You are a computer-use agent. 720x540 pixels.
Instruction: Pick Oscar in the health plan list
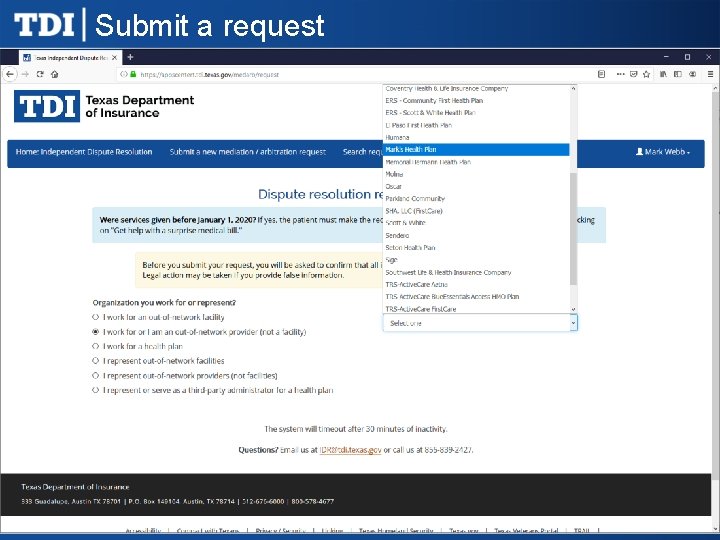(476, 186)
